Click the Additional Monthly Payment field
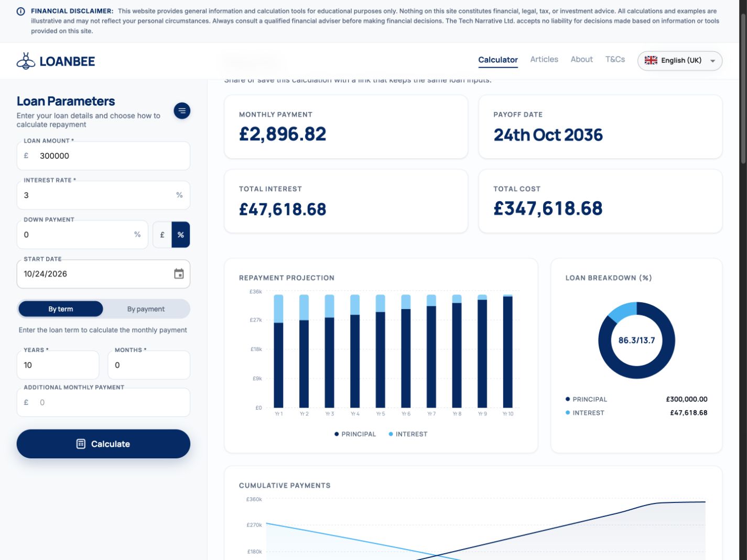 [103, 402]
